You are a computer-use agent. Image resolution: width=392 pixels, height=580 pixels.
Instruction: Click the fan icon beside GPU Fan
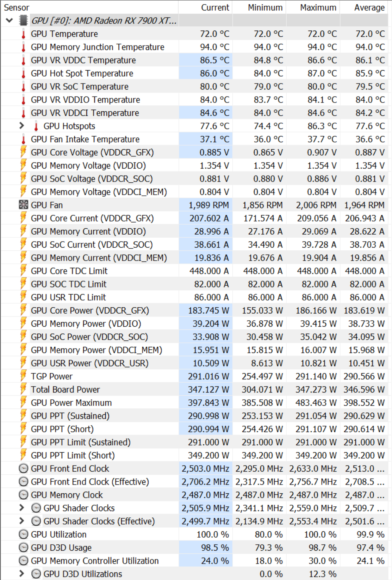pos(23,205)
